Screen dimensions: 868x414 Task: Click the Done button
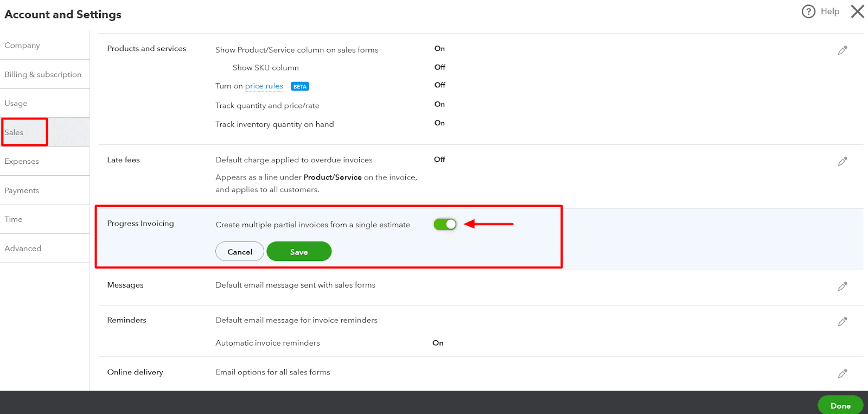(840, 405)
